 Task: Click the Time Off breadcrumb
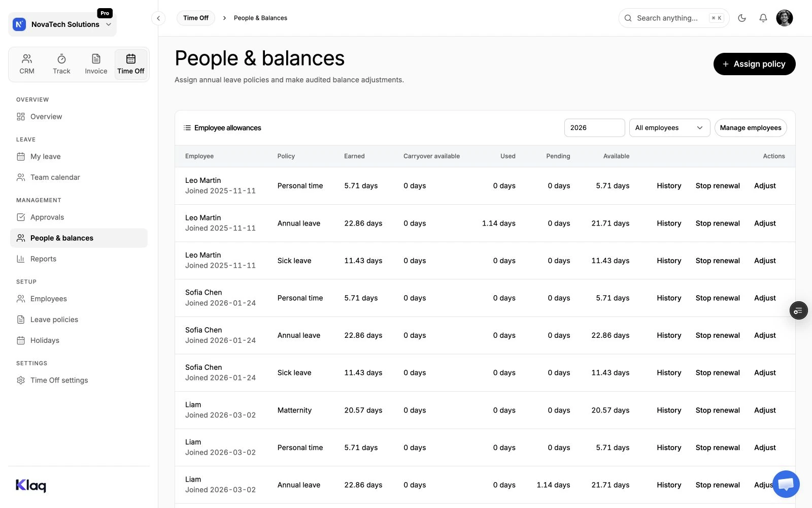[196, 18]
